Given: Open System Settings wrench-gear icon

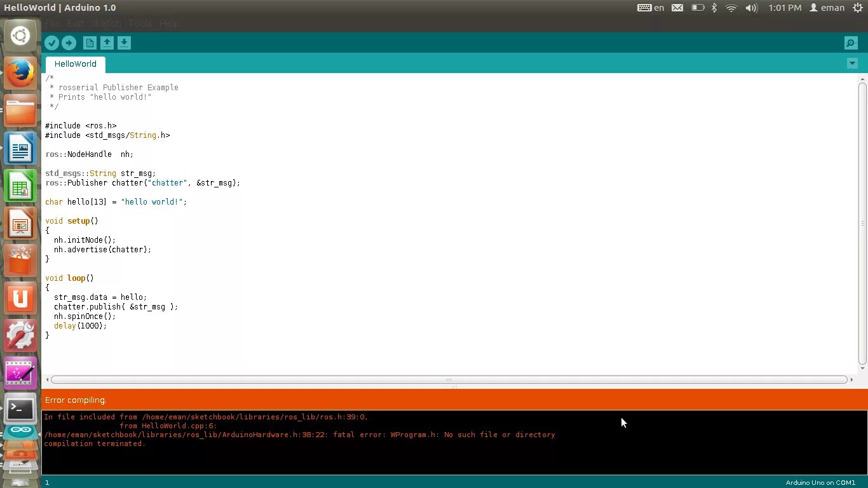Looking at the screenshot, I should 20,335.
